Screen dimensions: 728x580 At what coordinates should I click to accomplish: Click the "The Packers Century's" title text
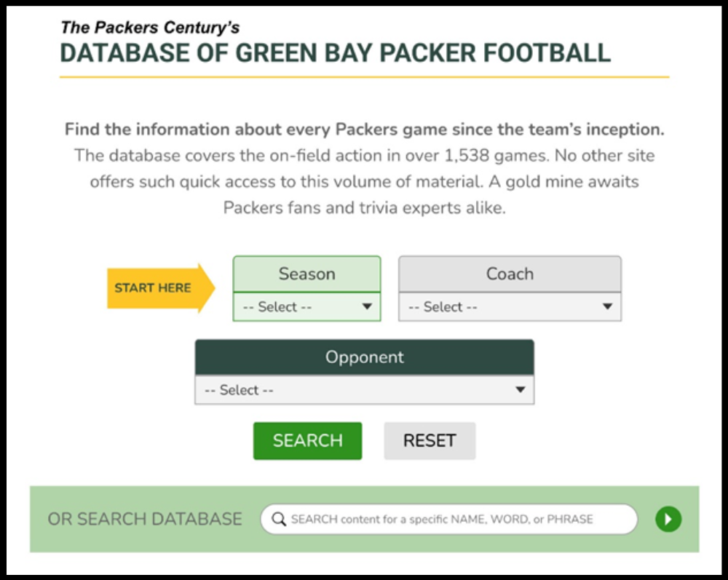point(150,28)
